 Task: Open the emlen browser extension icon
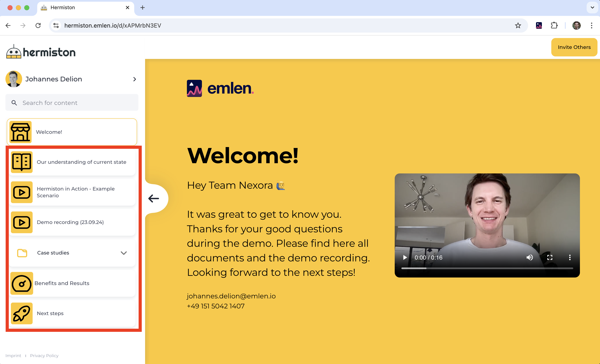tap(539, 25)
